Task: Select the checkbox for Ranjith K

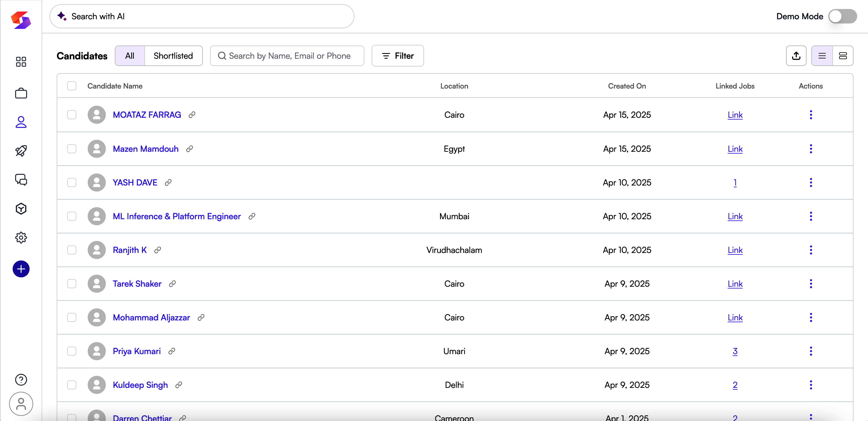Action: click(71, 250)
